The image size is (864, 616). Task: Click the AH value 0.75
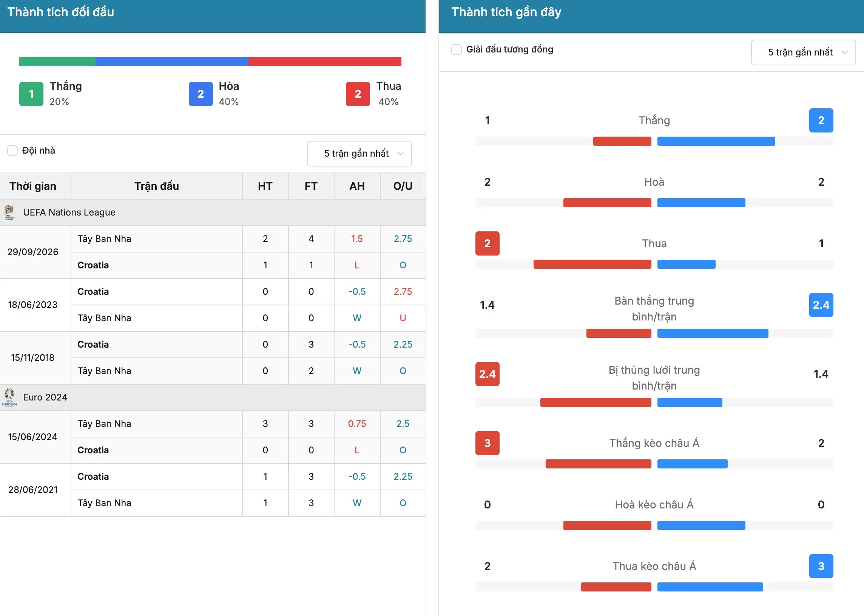click(357, 424)
